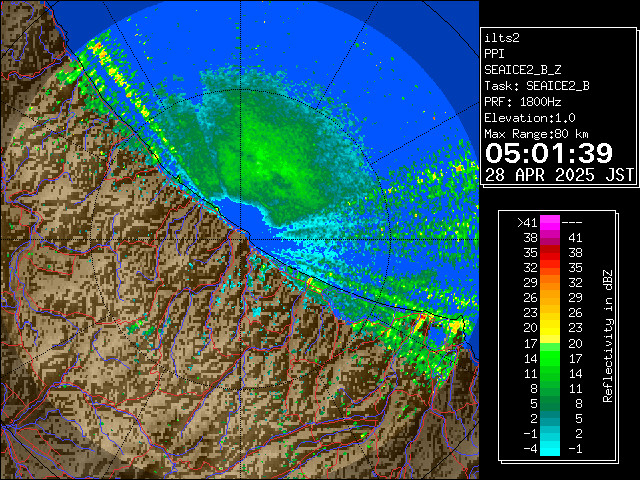Click the red 35 dBZ legend swatch

[x=549, y=253]
